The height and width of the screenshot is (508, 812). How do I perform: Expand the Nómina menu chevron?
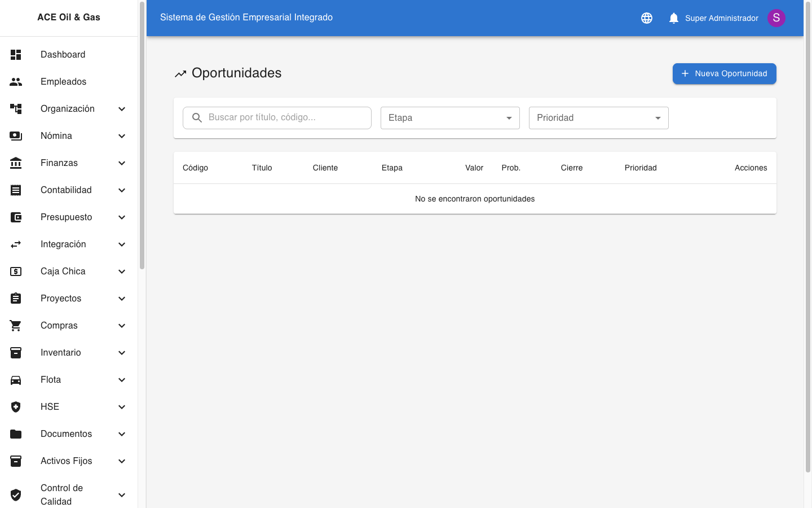click(x=122, y=136)
